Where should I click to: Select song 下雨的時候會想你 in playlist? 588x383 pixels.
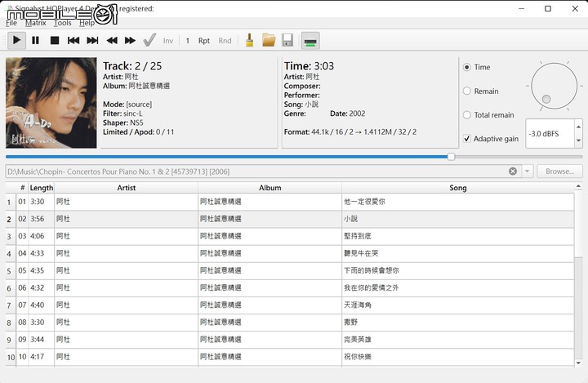(372, 271)
